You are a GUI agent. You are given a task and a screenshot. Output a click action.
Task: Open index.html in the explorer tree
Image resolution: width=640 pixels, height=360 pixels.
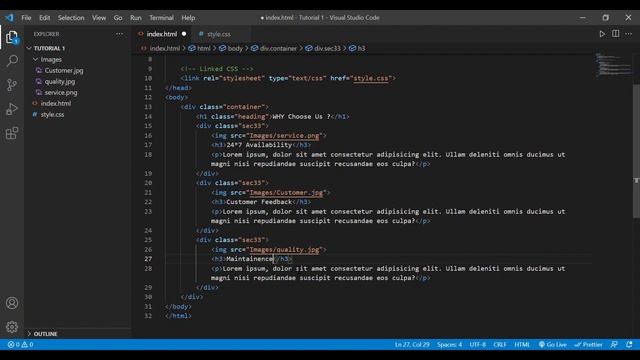56,103
